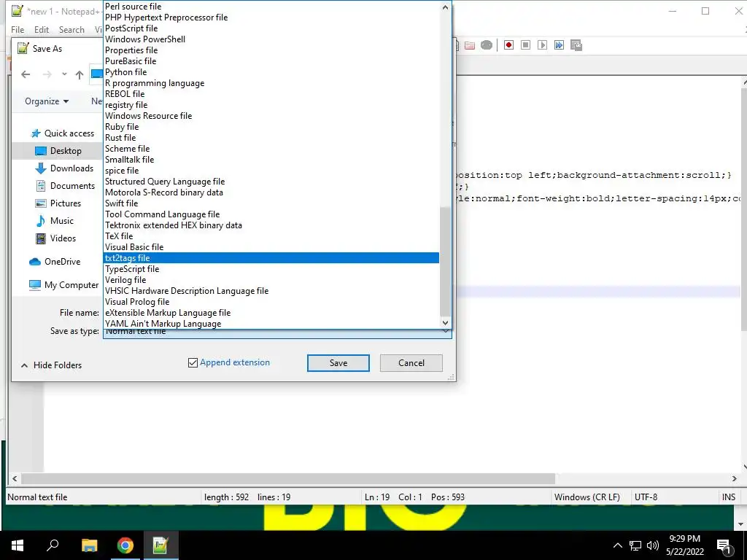Select R programming language entry
Screen dimensions: 747x560
pyautogui.click(x=271, y=83)
